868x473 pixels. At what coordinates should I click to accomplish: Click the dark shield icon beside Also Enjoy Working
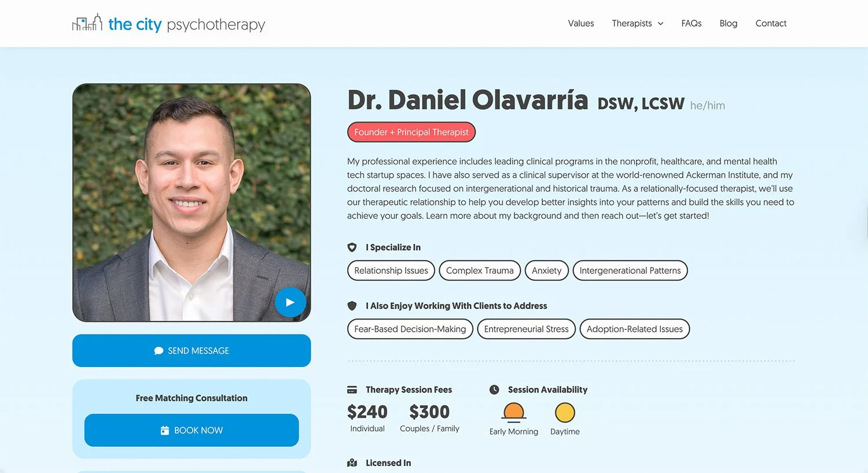352,306
